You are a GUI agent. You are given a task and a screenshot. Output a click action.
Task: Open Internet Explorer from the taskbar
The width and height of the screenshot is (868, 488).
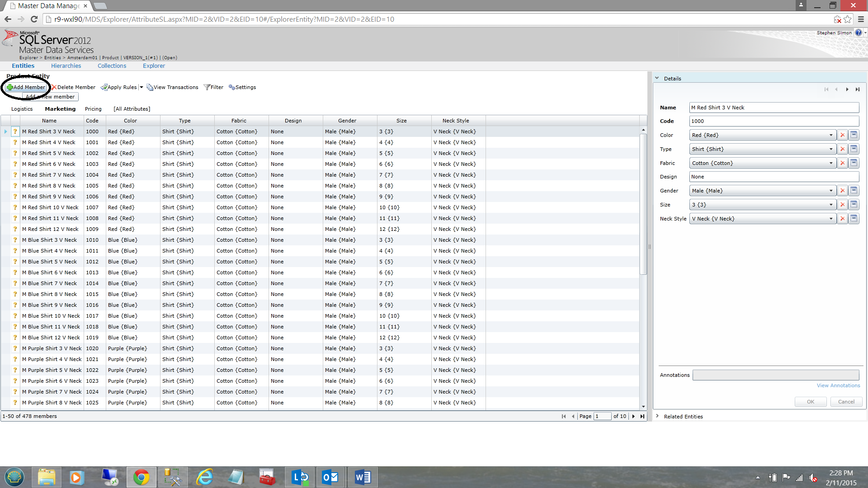tap(204, 477)
